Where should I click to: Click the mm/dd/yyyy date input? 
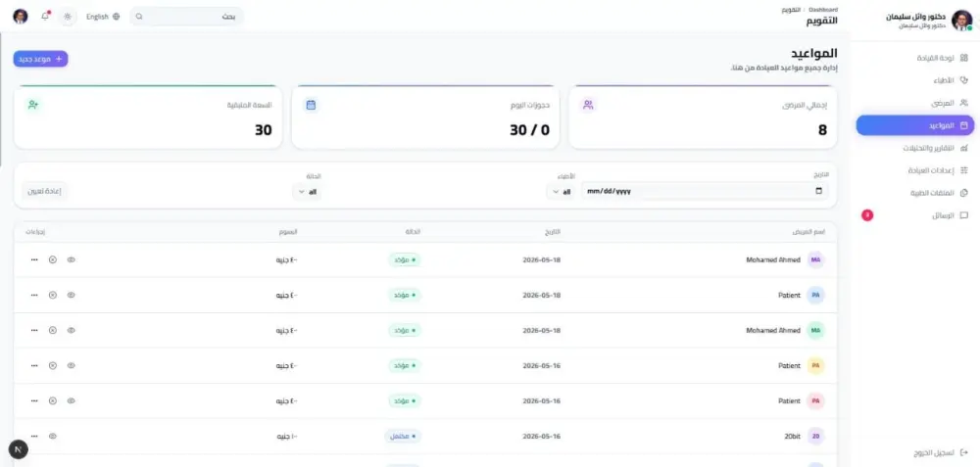pyautogui.click(x=705, y=191)
